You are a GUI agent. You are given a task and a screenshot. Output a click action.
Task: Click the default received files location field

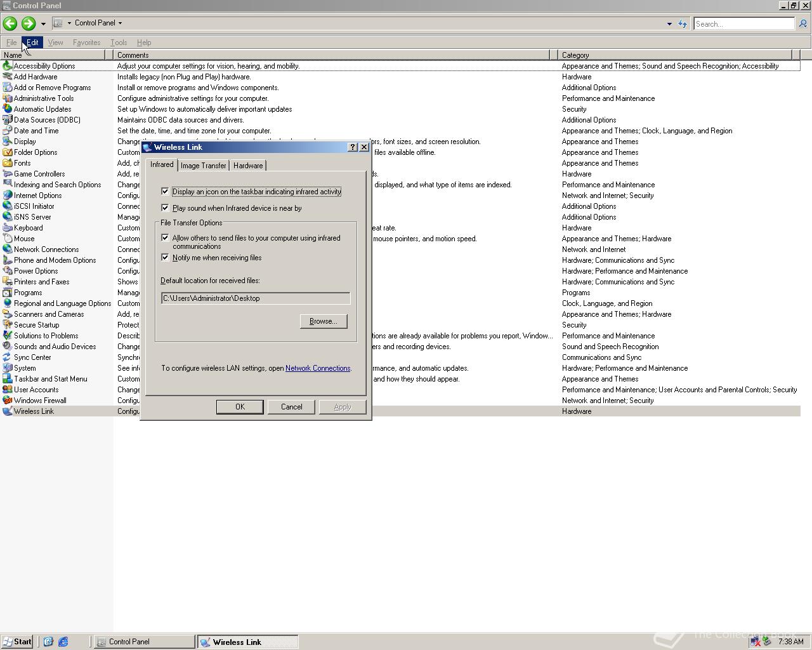pos(256,298)
